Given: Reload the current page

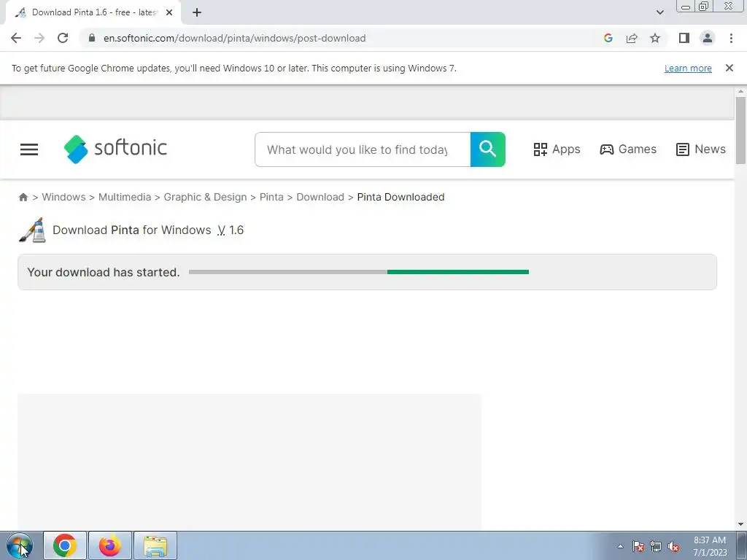Looking at the screenshot, I should [x=63, y=38].
